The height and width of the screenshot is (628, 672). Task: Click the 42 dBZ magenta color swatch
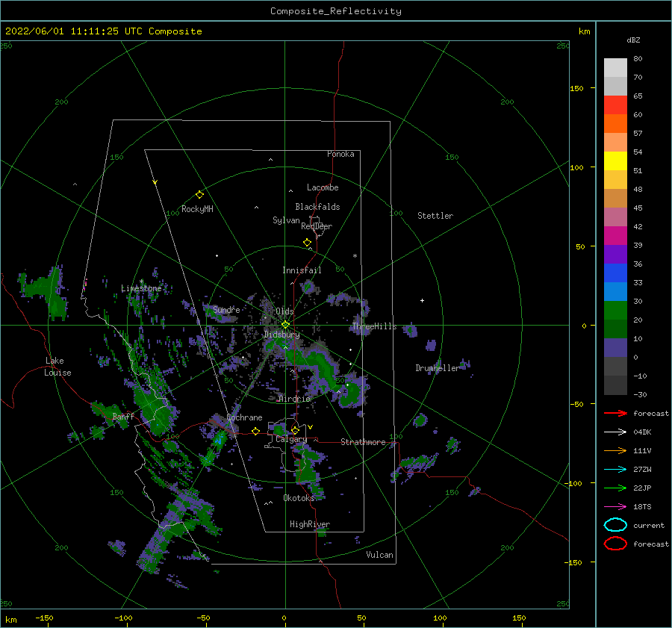coord(615,236)
